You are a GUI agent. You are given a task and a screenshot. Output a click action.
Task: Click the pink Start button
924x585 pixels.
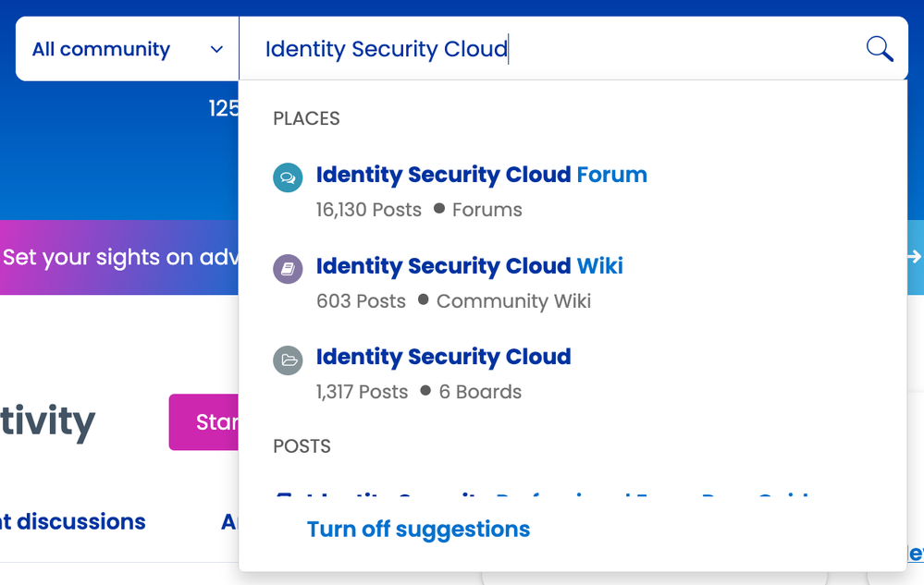[204, 422]
